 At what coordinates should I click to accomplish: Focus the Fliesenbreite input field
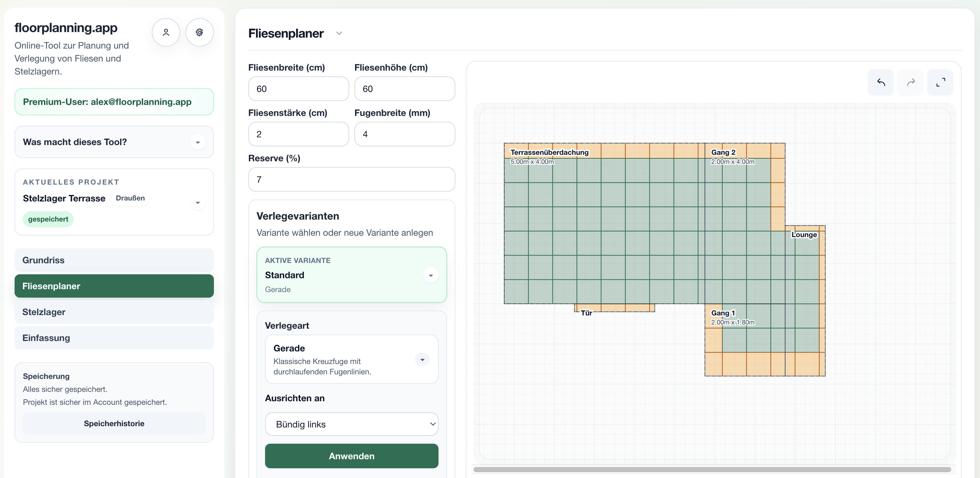pyautogui.click(x=298, y=89)
